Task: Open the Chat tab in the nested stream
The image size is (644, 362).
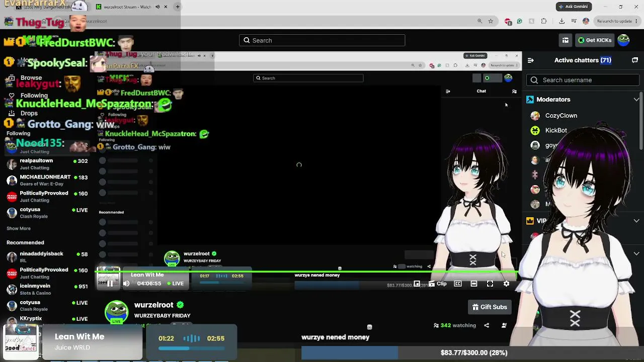Action: click(x=481, y=91)
